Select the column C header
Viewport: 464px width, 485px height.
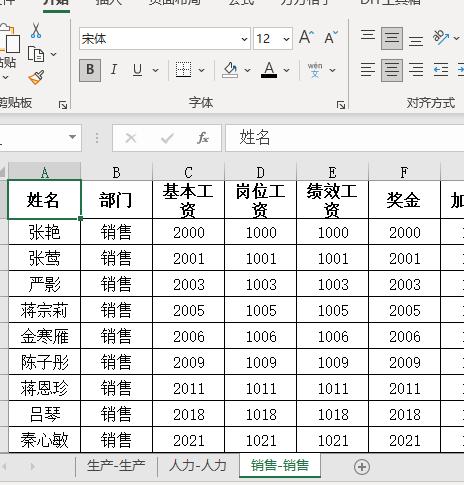189,172
